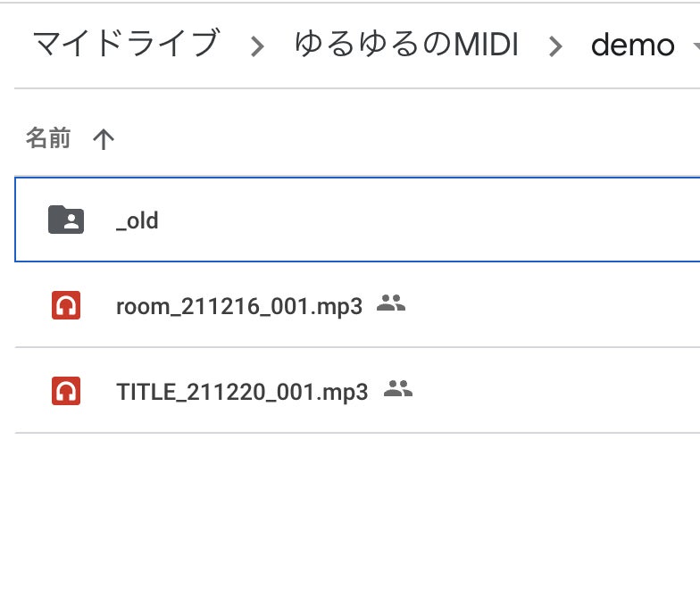
Task: Toggle sort direction with the up arrow
Action: [104, 139]
